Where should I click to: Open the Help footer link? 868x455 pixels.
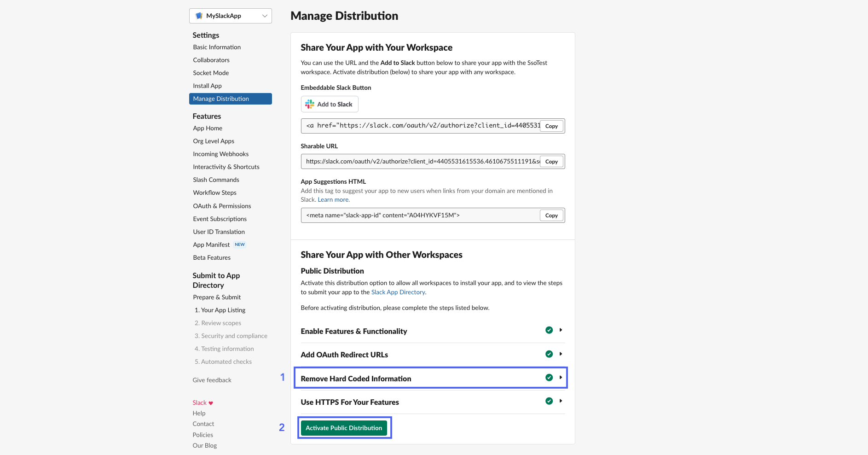(199, 413)
